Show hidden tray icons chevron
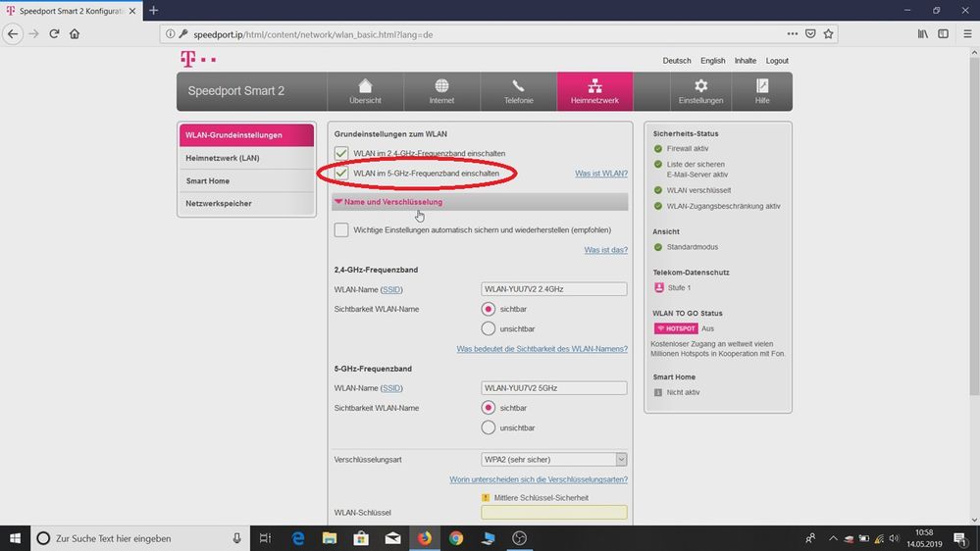980x551 pixels. coord(833,538)
